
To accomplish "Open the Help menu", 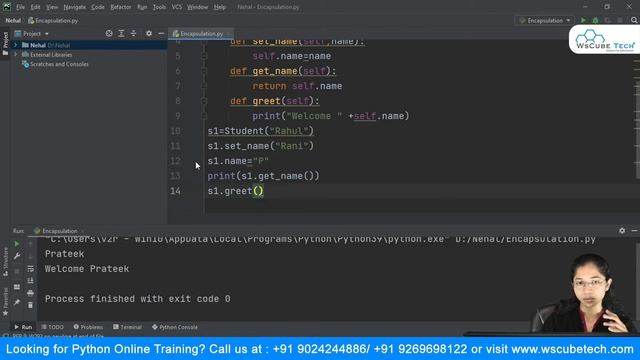I will [x=220, y=7].
